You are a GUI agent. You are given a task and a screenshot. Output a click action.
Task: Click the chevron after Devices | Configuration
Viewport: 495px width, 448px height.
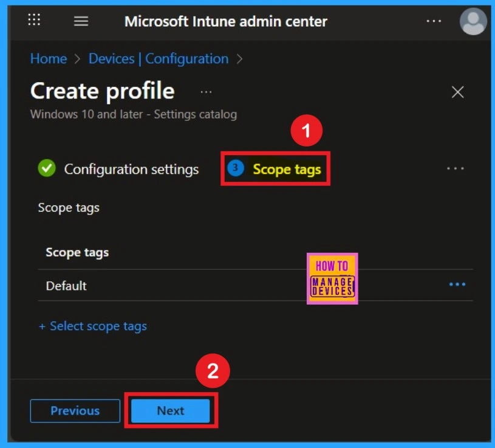point(239,58)
